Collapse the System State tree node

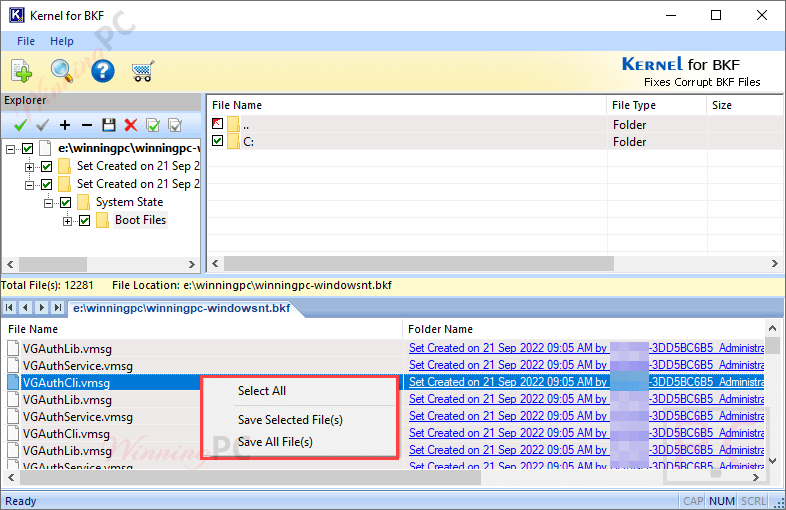[x=48, y=203]
